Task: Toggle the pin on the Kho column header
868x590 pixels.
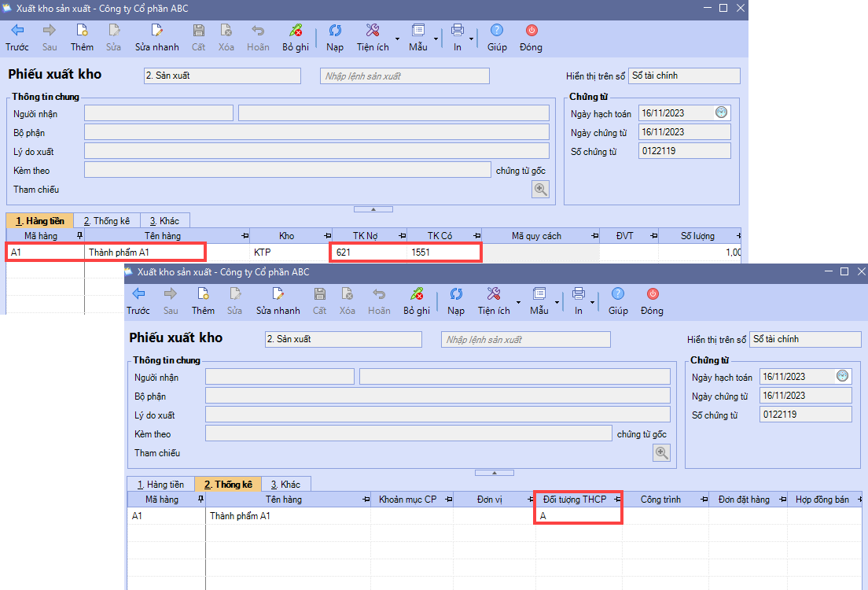Action: 327,236
